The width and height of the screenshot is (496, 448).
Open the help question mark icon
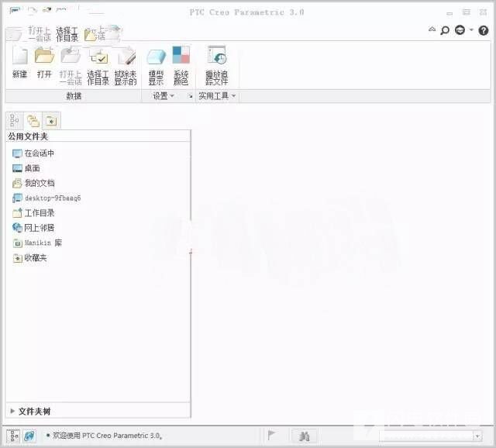[484, 30]
